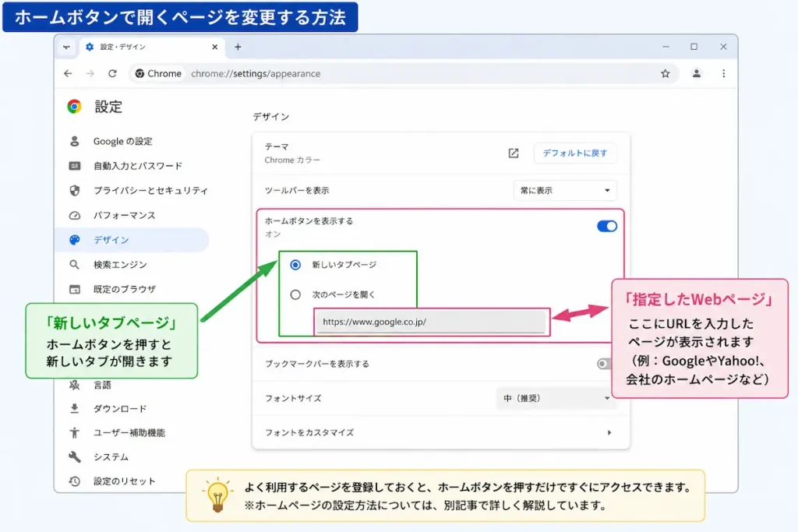The image size is (798, 532).
Task: Close the Chrome window
Action: pos(723,47)
